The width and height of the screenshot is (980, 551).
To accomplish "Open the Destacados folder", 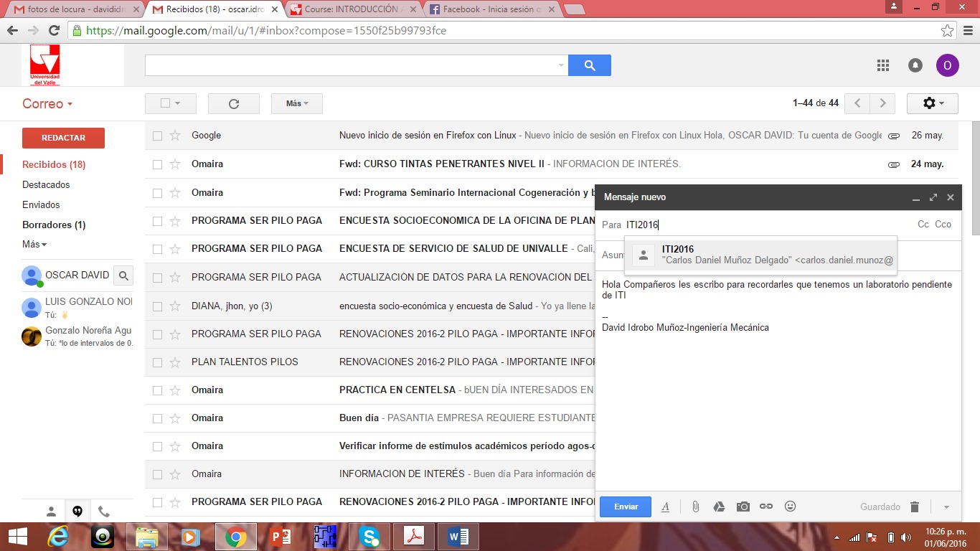I will pos(46,184).
